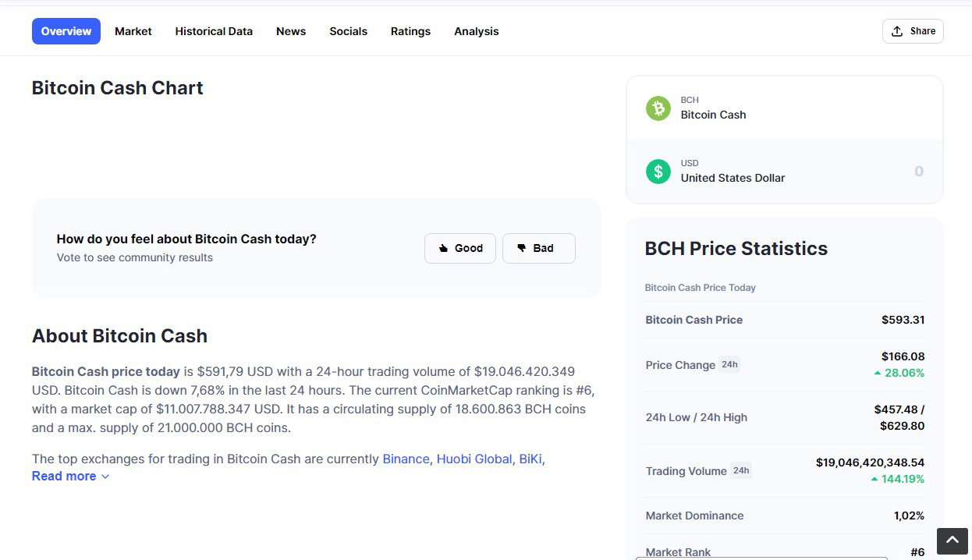Open the 24h selector beside Price Change
972x560 pixels.
click(x=729, y=364)
